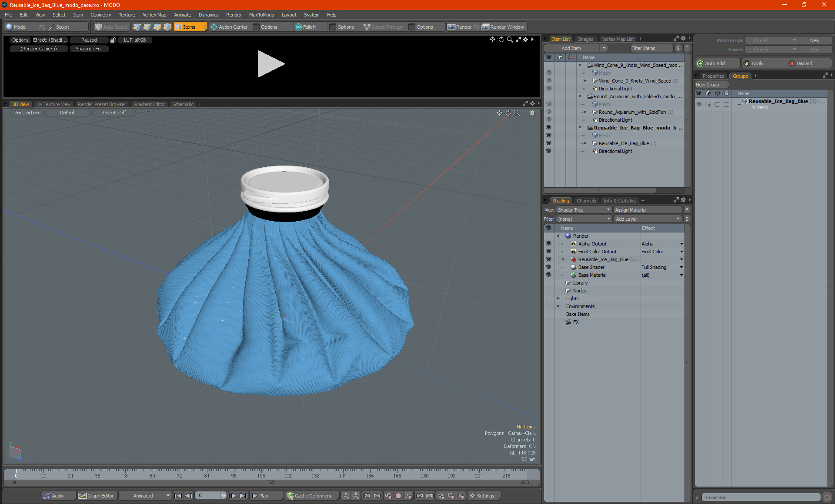Image resolution: width=835 pixels, height=504 pixels.
Task: Open 3D viewport settings gear
Action: pyautogui.click(x=532, y=113)
